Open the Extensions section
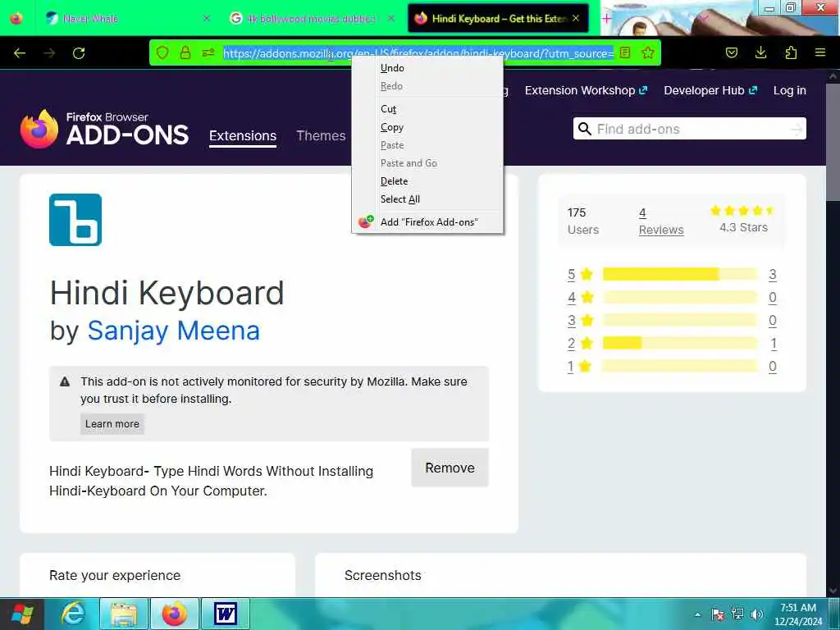 243,135
